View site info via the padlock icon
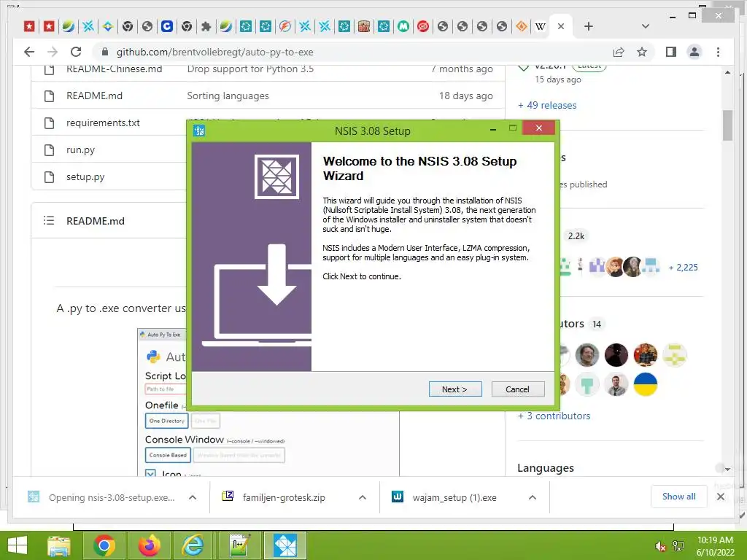The width and height of the screenshot is (747, 560). tap(105, 52)
